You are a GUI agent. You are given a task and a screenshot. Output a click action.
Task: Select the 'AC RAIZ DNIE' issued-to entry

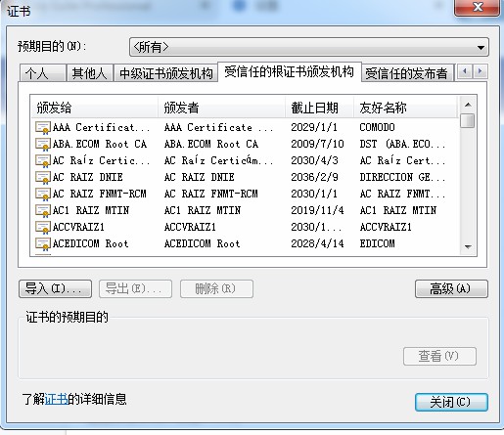(87, 177)
